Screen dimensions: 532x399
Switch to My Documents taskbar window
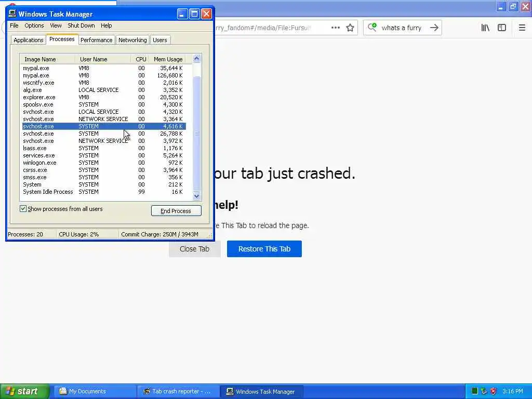click(x=95, y=391)
